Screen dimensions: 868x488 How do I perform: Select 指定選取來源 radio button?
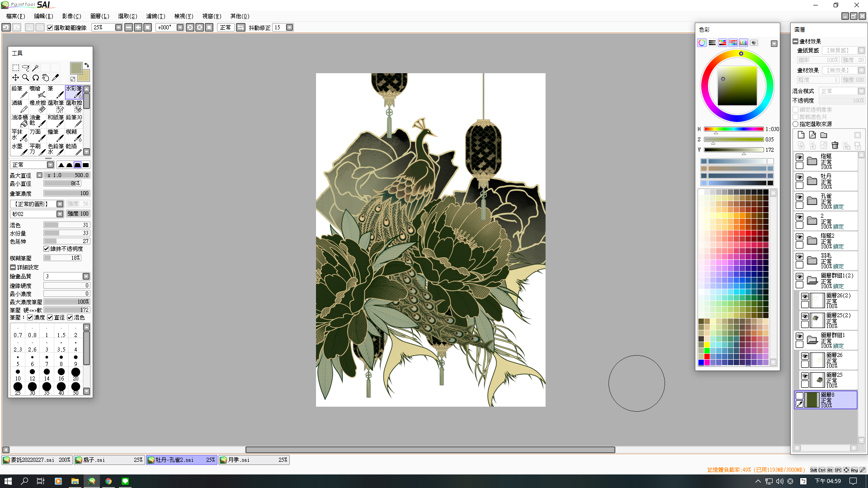click(x=795, y=124)
